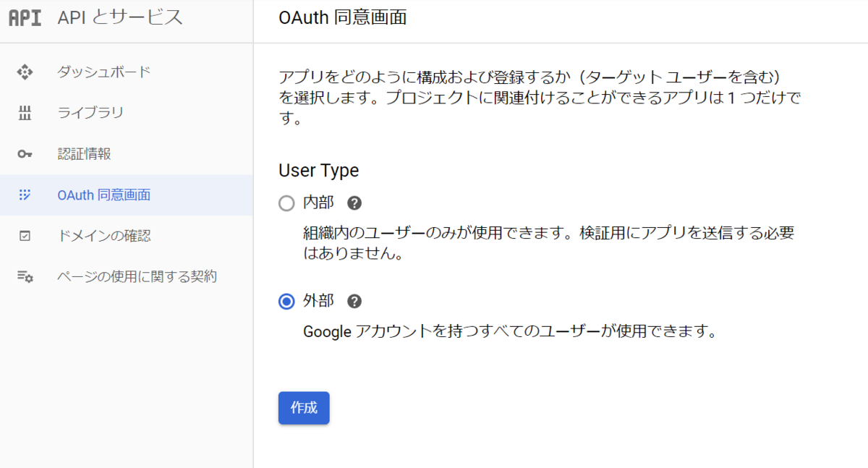Screen dimensions: 868x468
Task: Click the key icon for 認証情報
Action: (25, 154)
